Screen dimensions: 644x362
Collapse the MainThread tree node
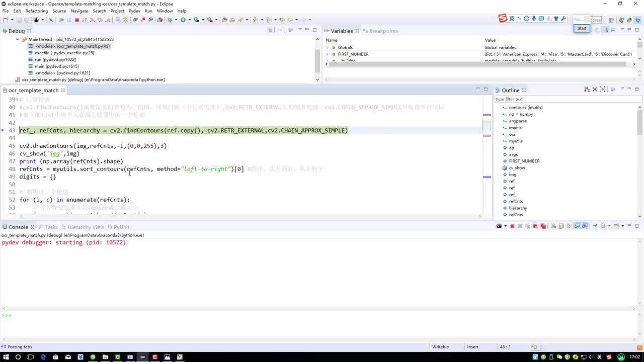coord(18,39)
